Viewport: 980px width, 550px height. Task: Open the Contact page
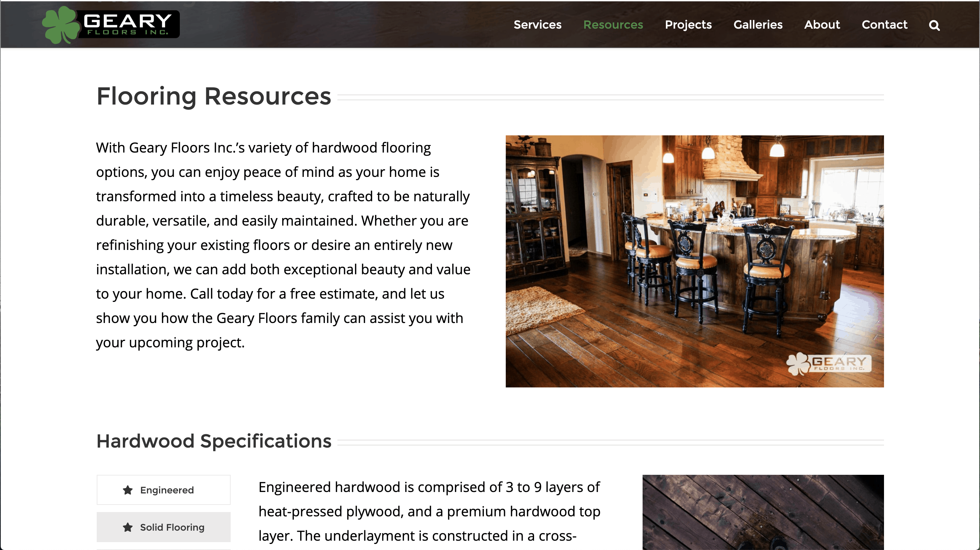(884, 25)
